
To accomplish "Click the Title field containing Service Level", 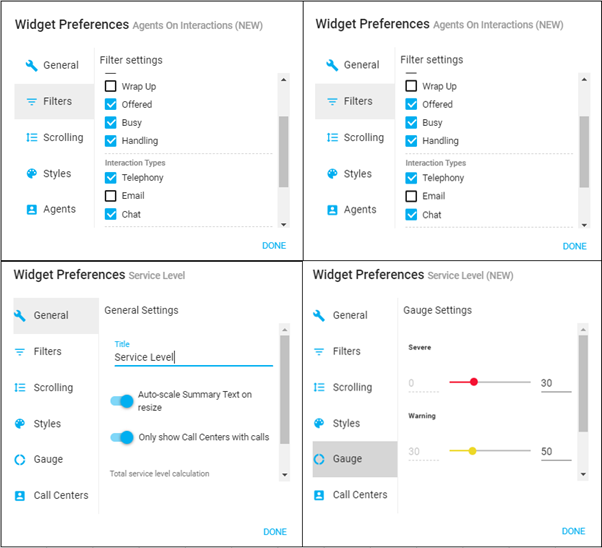I will click(x=192, y=358).
